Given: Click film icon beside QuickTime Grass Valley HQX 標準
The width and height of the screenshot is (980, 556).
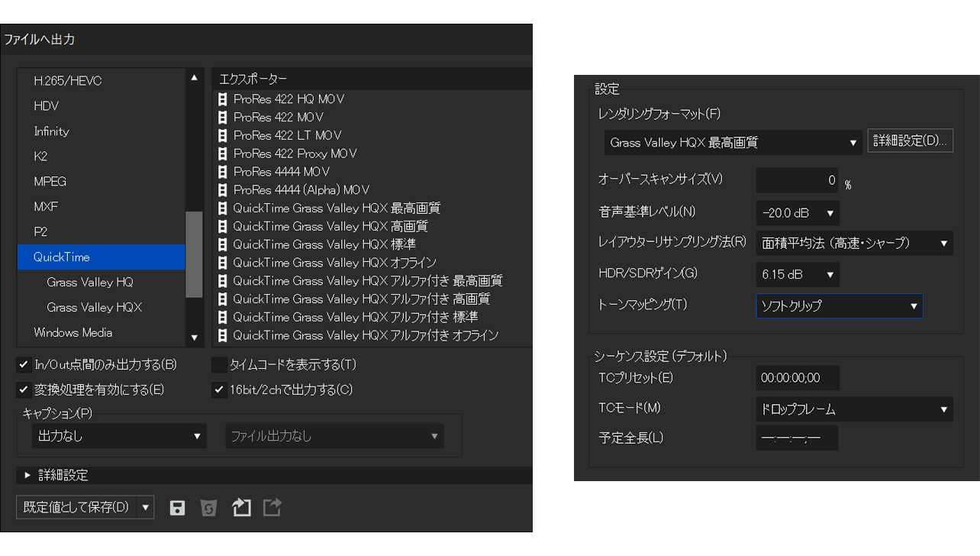Looking at the screenshot, I should [223, 244].
